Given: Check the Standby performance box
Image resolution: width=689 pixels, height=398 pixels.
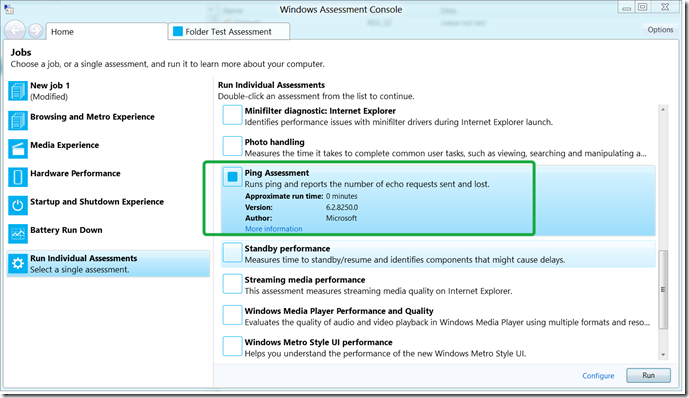Looking at the screenshot, I should (232, 253).
